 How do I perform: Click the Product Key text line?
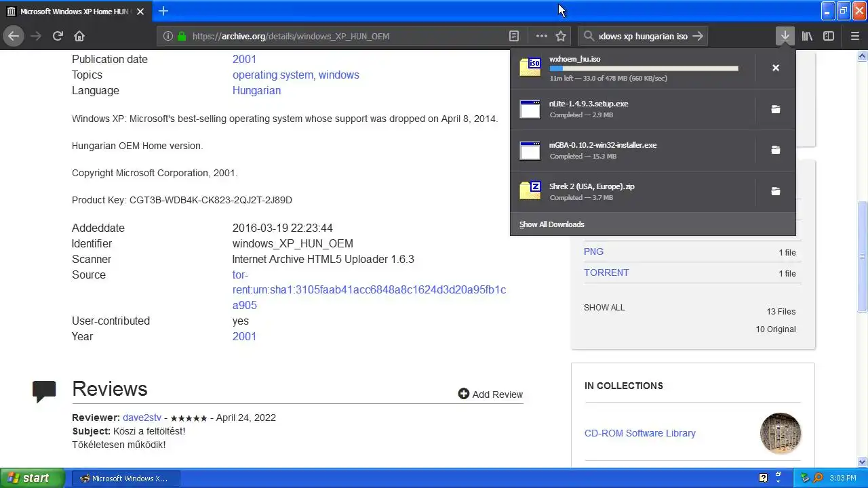[182, 200]
